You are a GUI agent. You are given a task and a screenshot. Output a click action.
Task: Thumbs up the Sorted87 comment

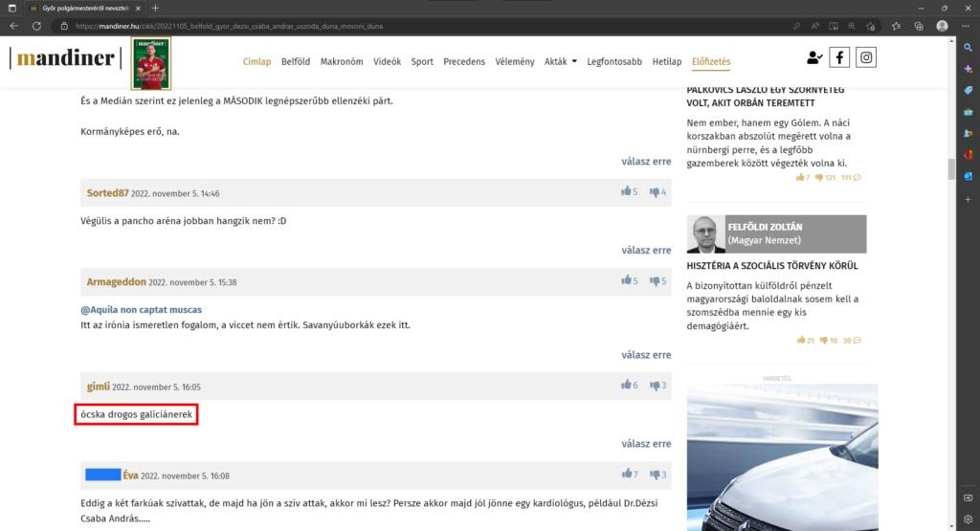pyautogui.click(x=627, y=192)
